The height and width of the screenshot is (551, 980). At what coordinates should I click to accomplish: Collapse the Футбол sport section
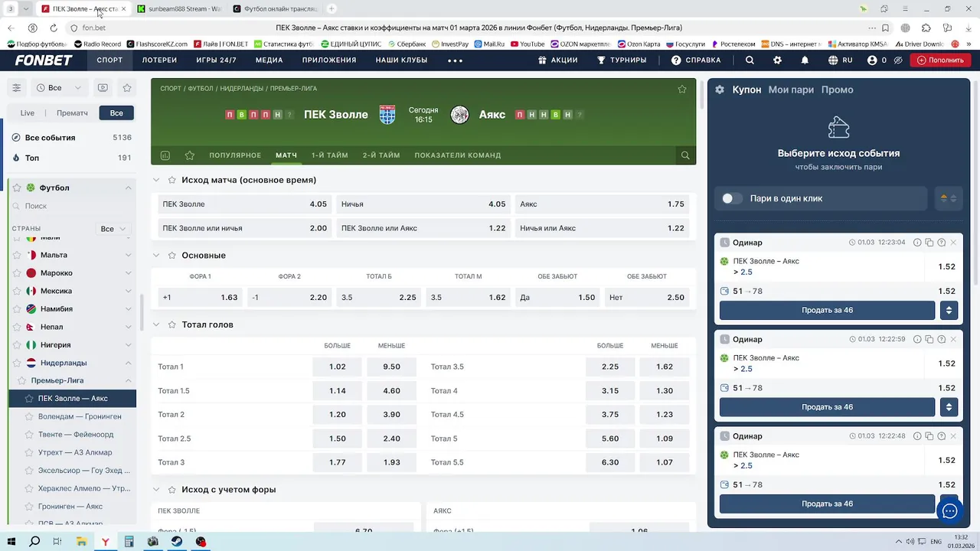tap(128, 187)
